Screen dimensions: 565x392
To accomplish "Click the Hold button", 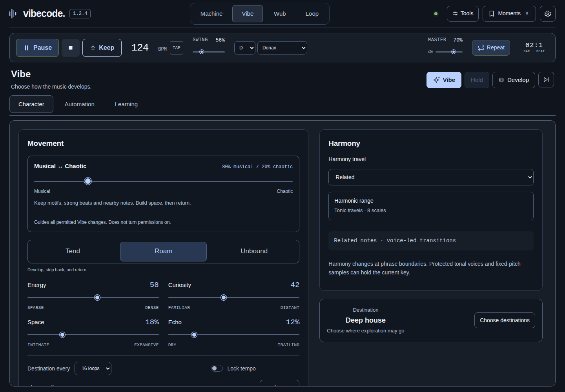I will (477, 80).
